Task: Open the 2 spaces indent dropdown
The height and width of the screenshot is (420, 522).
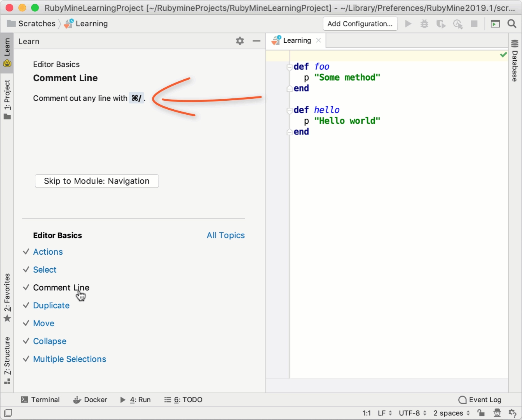Action: (452, 413)
